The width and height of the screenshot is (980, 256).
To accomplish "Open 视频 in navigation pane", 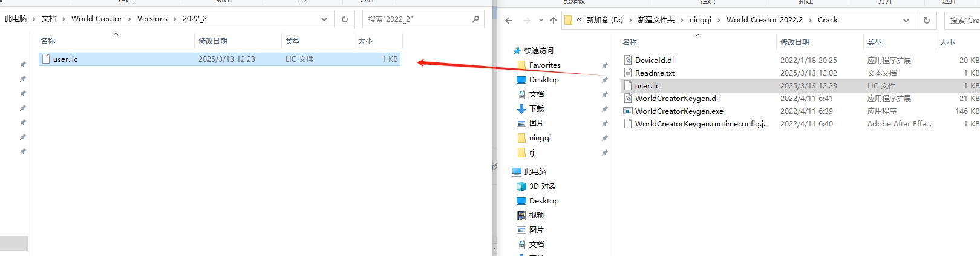I will pos(536,215).
